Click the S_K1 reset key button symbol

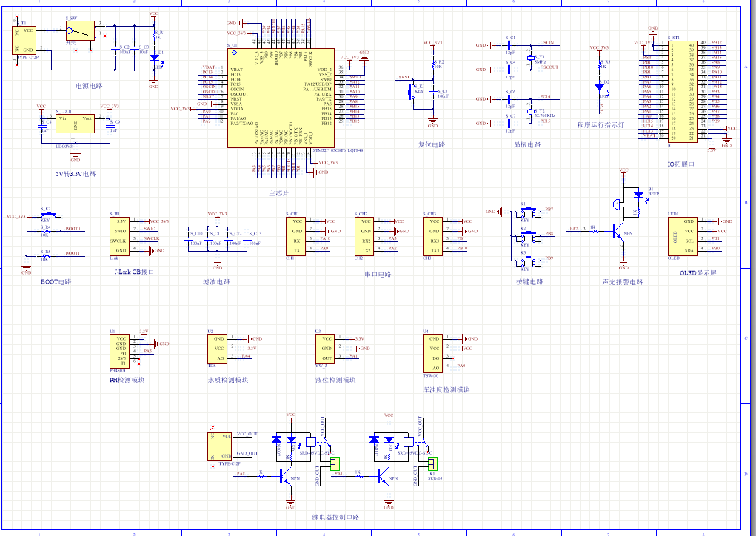click(413, 92)
